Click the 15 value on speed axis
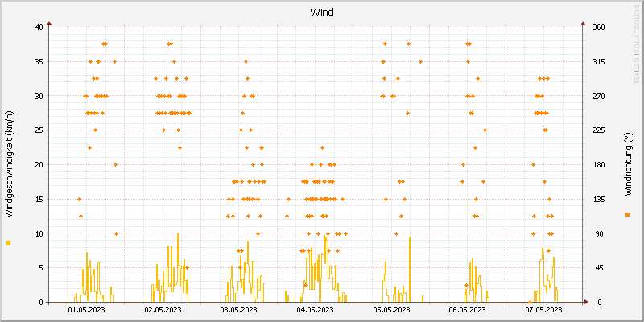Screen dimensions: 644x322 tap(39, 199)
